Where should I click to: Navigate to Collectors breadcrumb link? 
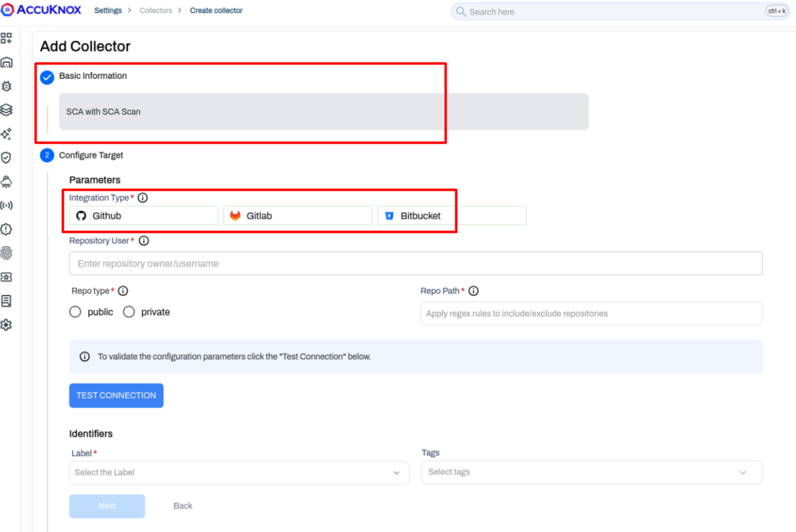coord(155,11)
